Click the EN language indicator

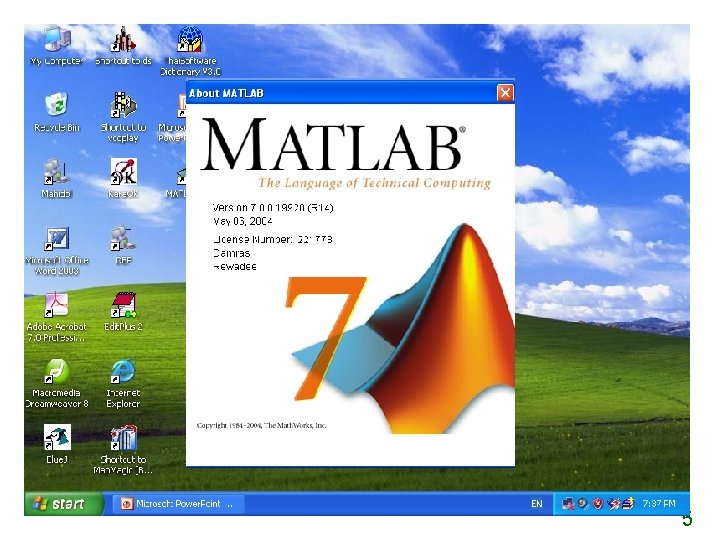coord(536,504)
